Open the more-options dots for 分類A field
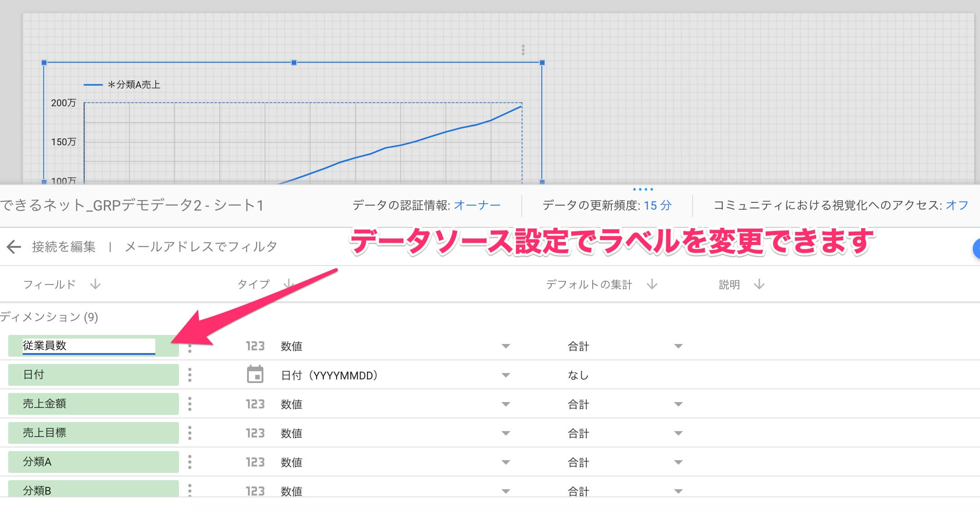 coord(190,462)
